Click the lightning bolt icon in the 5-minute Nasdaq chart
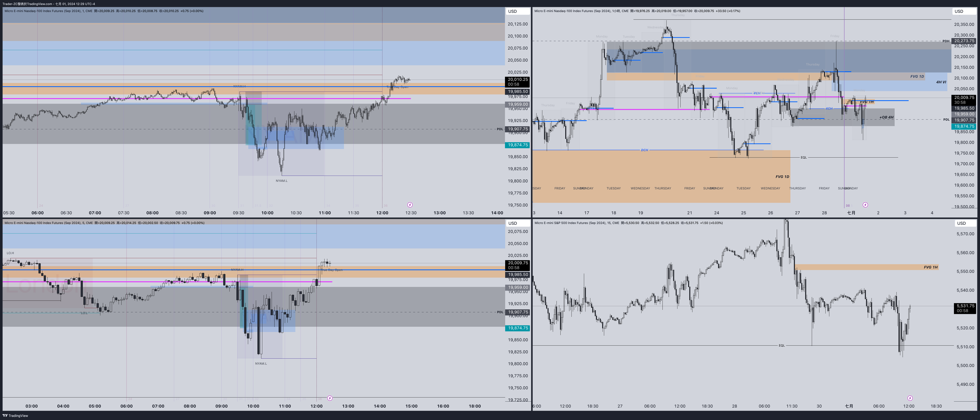 330,398
